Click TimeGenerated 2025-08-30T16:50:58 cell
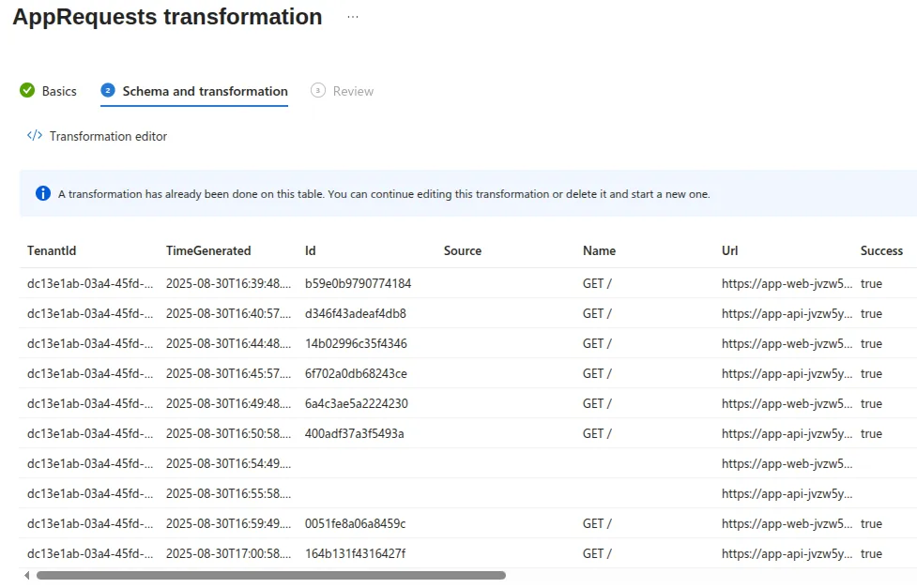This screenshot has width=917, height=588. (228, 433)
